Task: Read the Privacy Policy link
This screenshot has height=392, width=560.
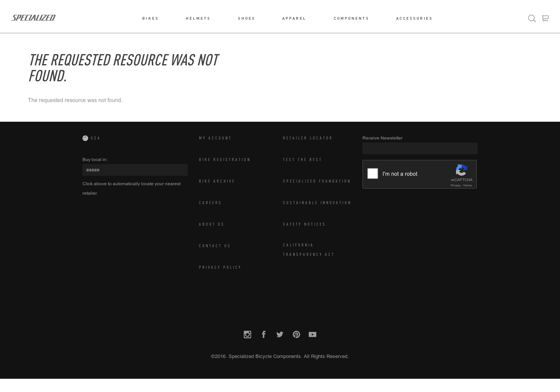Action: (220, 268)
